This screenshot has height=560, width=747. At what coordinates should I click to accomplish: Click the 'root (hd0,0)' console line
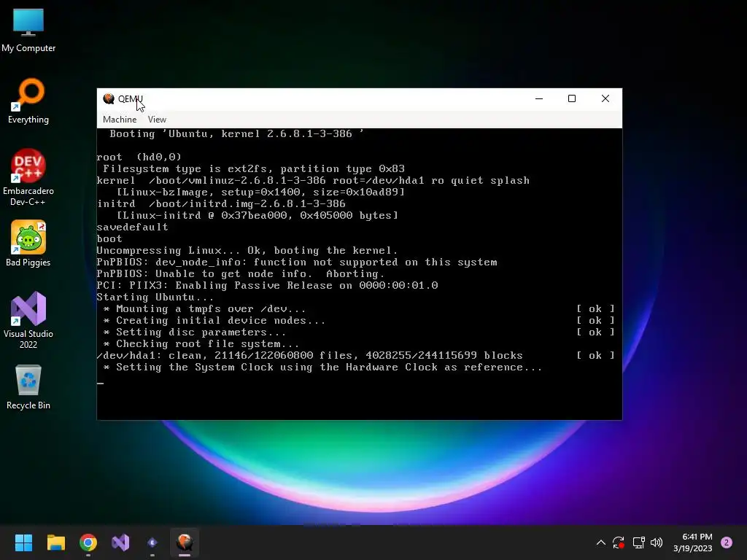tap(139, 157)
